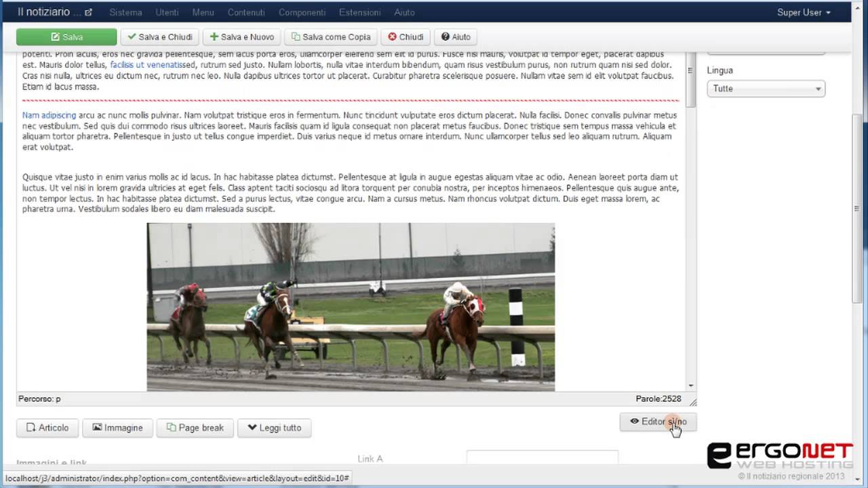Open the Estensioni menu
The image size is (868, 488).
(360, 12)
